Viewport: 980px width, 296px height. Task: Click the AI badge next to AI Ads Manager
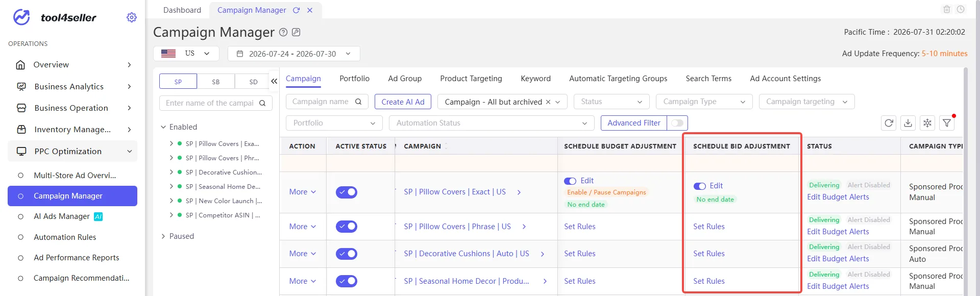tap(99, 216)
